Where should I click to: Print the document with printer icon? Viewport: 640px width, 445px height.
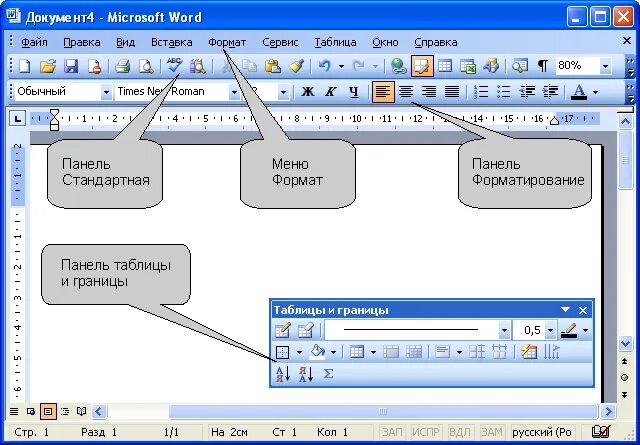click(122, 66)
